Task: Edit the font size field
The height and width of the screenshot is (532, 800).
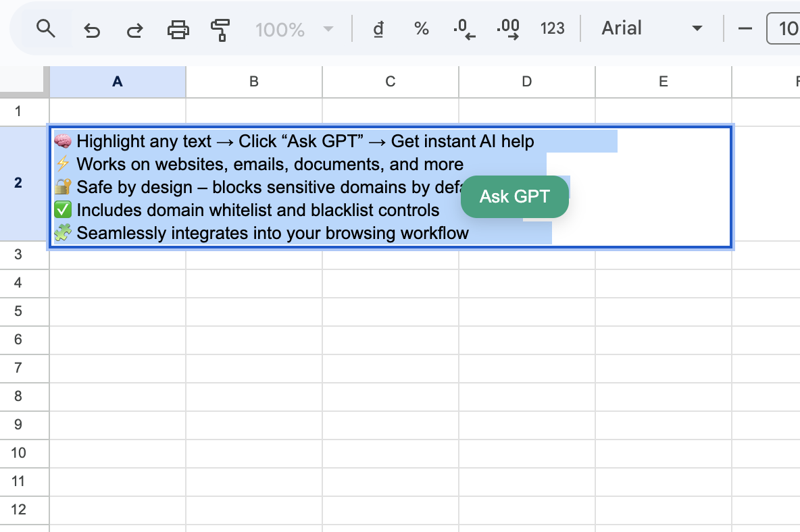Action: pyautogui.click(x=784, y=28)
